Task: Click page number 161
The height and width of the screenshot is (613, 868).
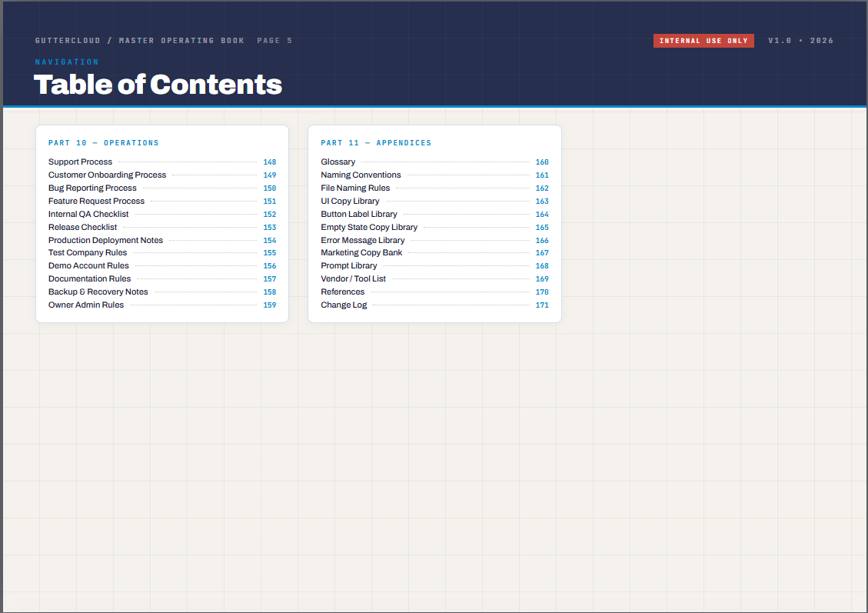Action: (x=542, y=175)
